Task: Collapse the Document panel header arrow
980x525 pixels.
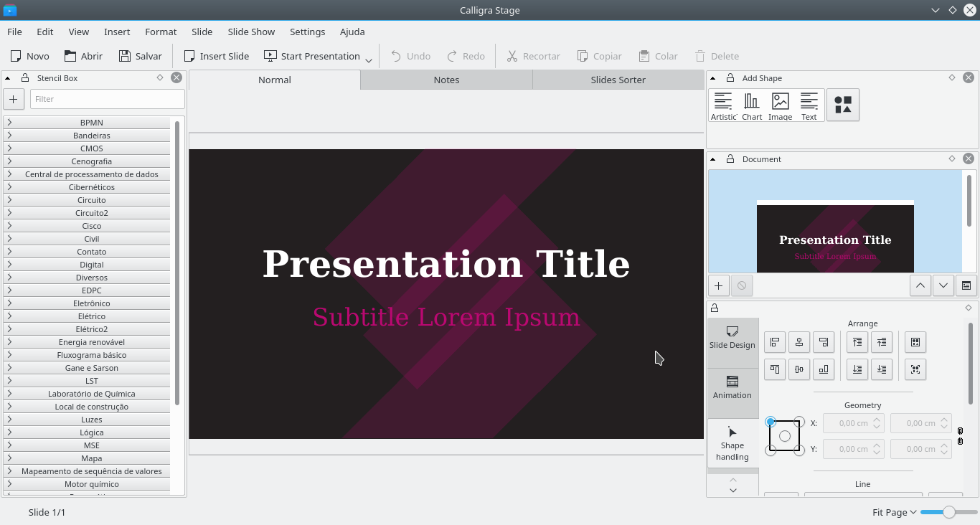Action: [x=712, y=159]
